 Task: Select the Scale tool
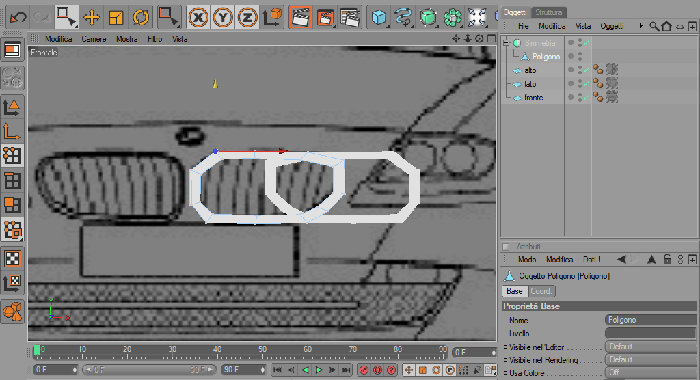(116, 17)
